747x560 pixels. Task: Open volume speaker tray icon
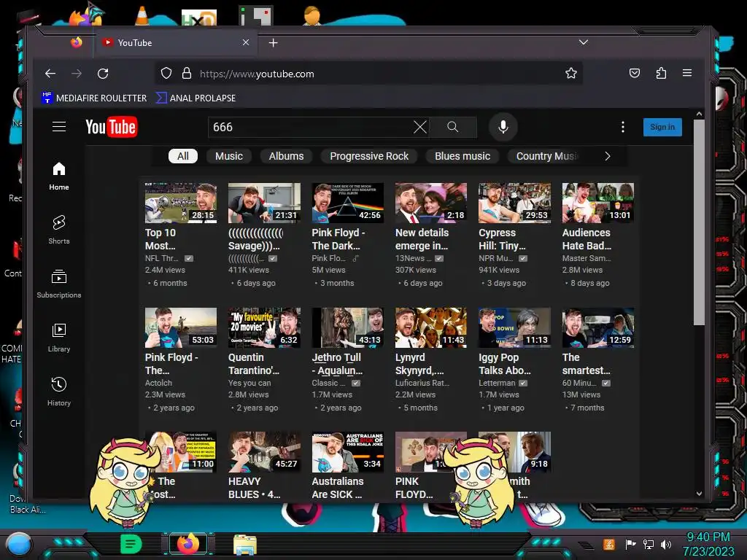click(x=666, y=544)
